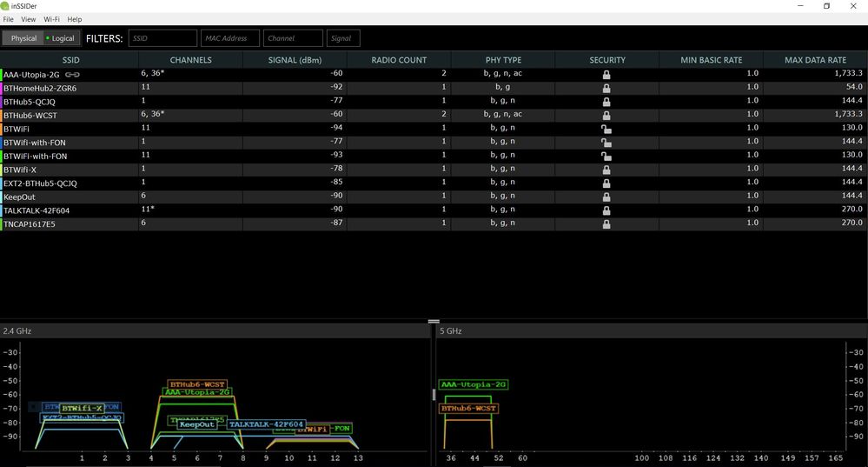Click the BTHub6-WCST label in 5 GHz graph
This screenshot has height=467, width=868.
[x=469, y=408]
